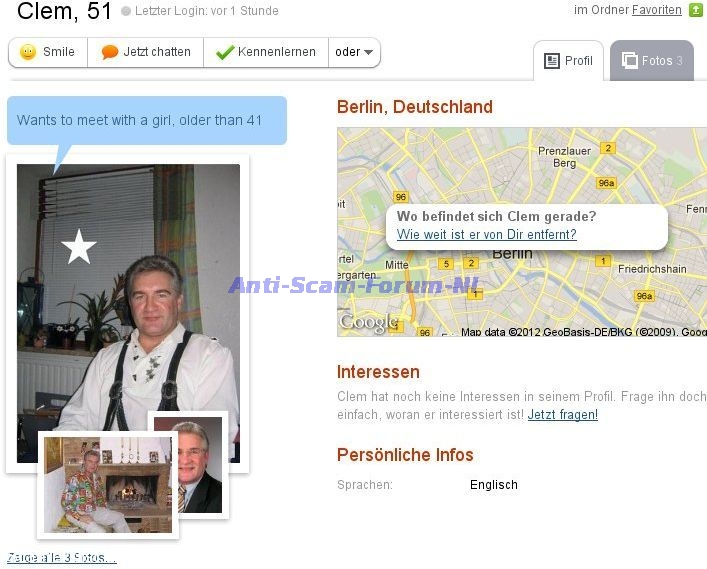The image size is (707, 569).
Task: Open the Favoriten folder link
Action: click(x=656, y=10)
